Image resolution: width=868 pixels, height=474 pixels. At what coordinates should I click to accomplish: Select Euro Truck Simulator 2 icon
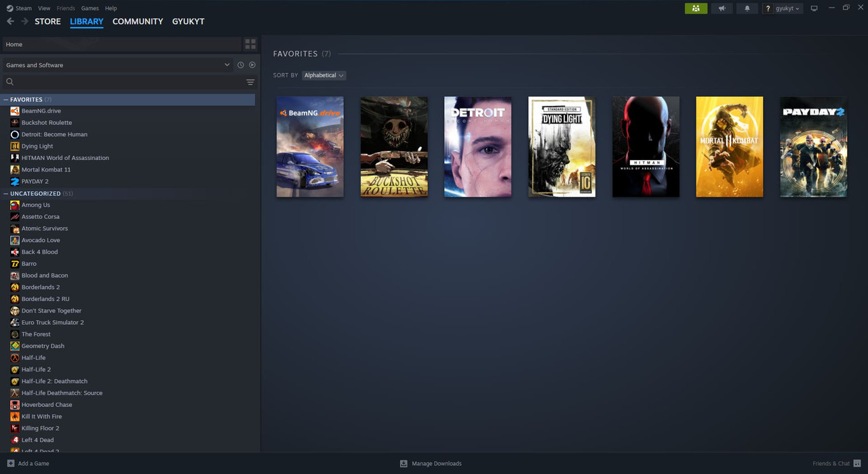15,322
